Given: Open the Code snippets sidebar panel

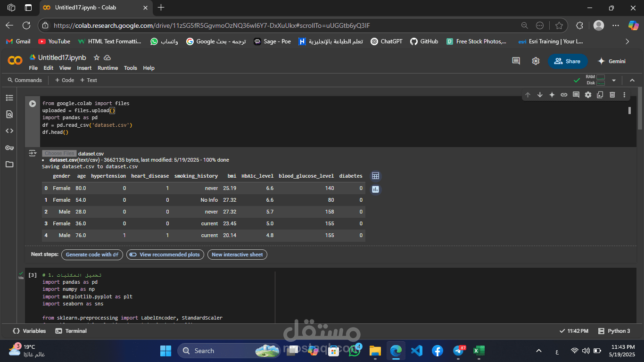Looking at the screenshot, I should [x=9, y=131].
